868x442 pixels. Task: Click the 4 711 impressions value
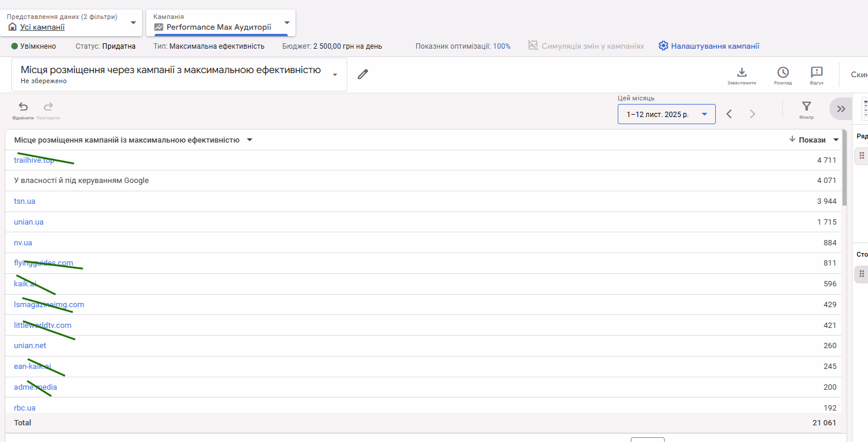point(826,160)
